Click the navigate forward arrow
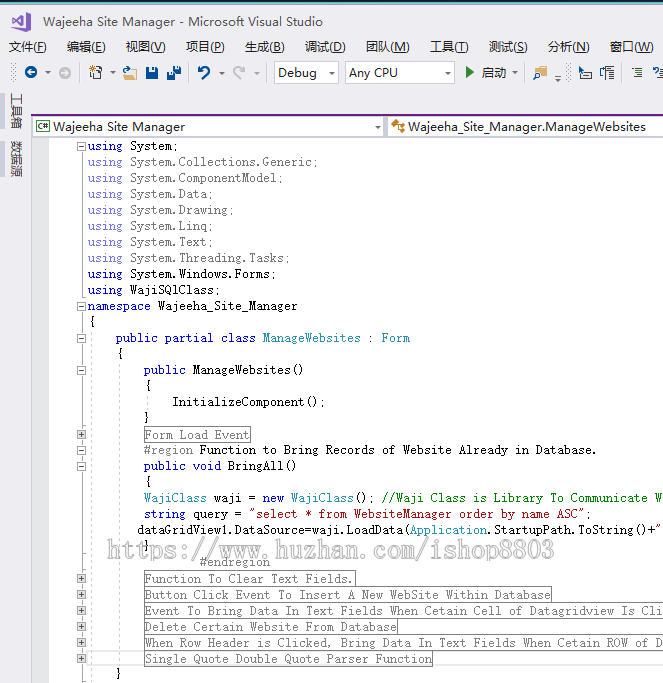Viewport: 663px width, 683px height. pyautogui.click(x=64, y=73)
